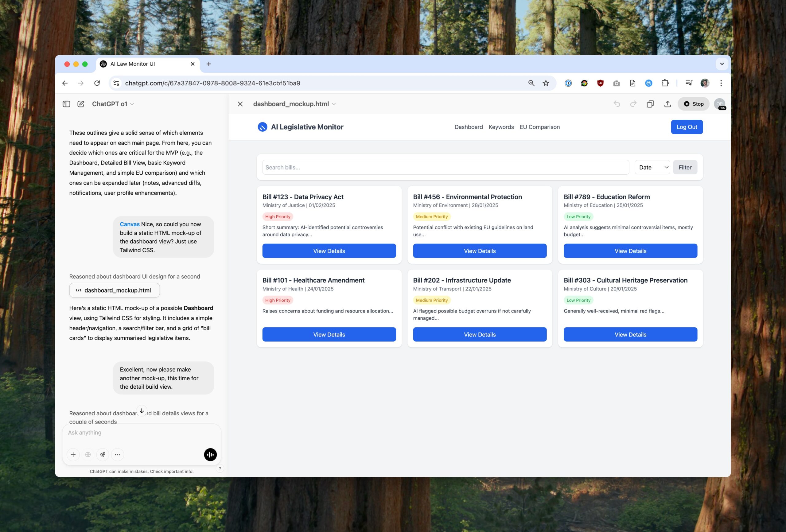Click the canvas undo arrow
786x532 pixels.
[x=617, y=104]
